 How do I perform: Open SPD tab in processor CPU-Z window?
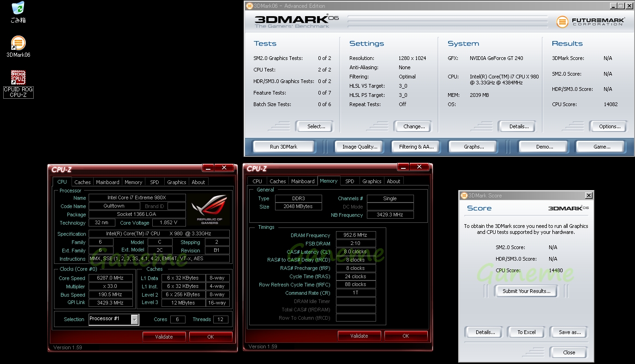[x=155, y=182]
